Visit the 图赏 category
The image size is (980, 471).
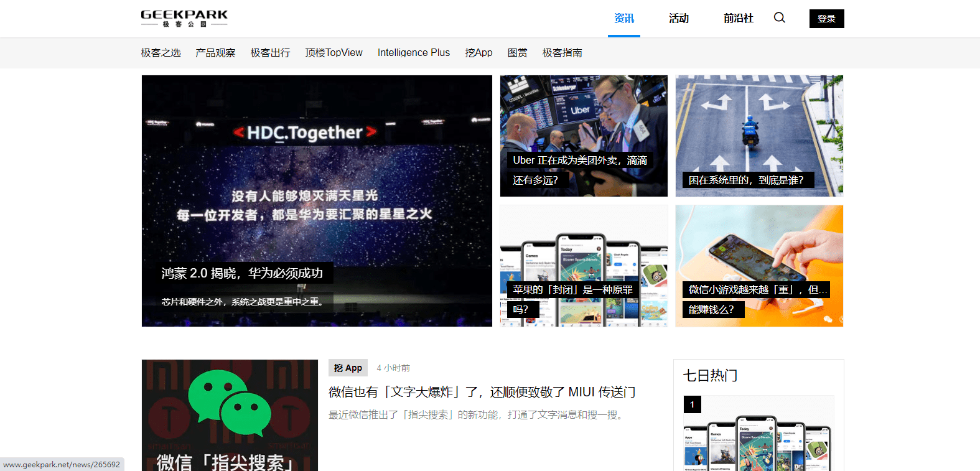coord(517,53)
